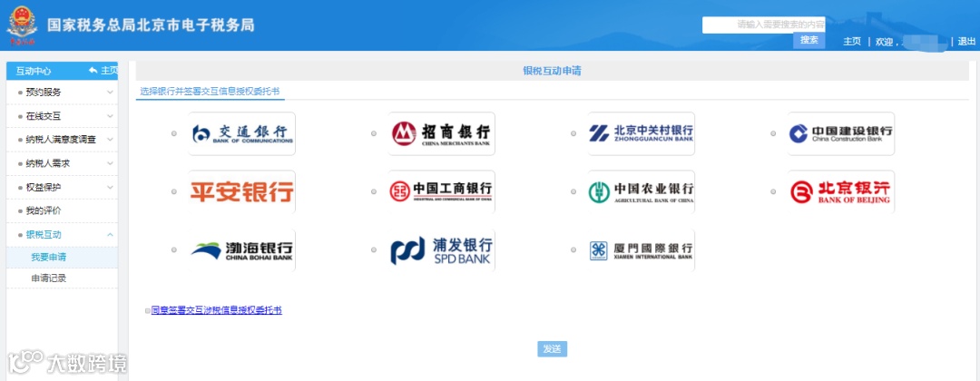Click the 搜索 search button
980x381 pixels.
[809, 40]
